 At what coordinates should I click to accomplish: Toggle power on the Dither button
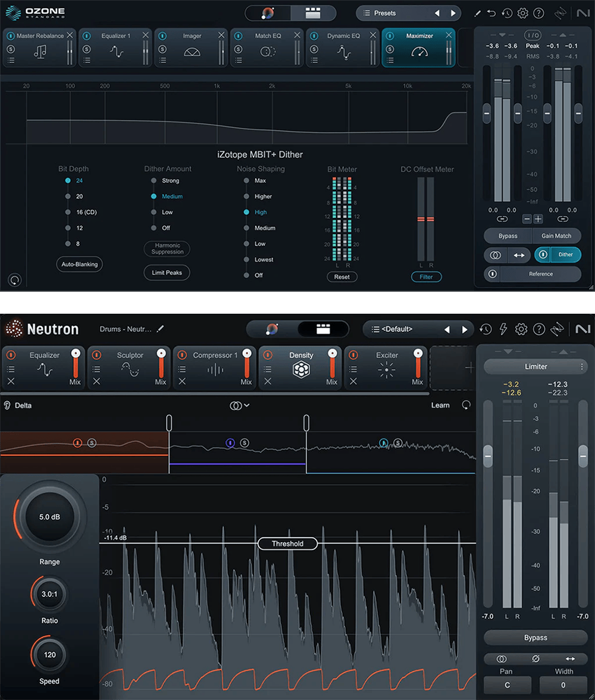[543, 255]
